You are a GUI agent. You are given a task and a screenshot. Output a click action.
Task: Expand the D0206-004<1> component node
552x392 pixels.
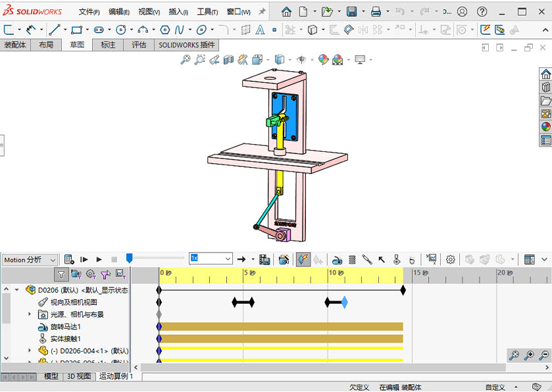coord(30,351)
